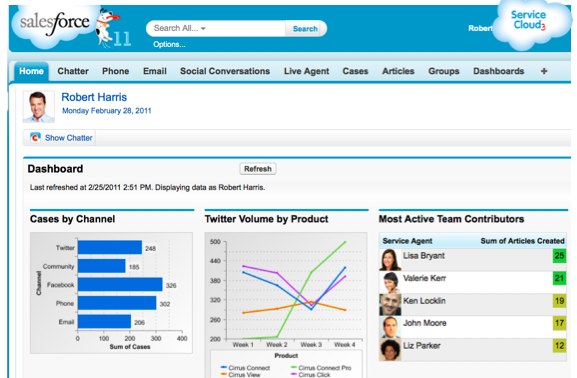The image size is (577, 378).
Task: Click Ken Locklin's avatar photo
Action: click(x=389, y=304)
